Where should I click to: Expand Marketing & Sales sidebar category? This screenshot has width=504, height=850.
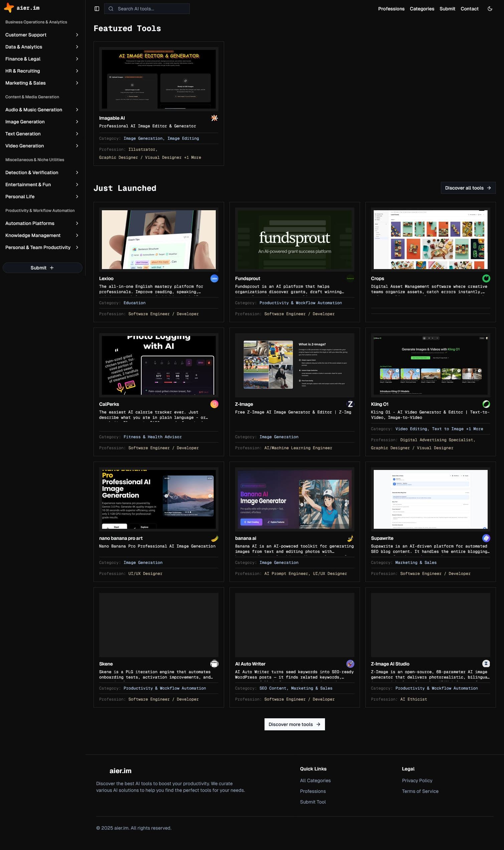pyautogui.click(x=42, y=83)
